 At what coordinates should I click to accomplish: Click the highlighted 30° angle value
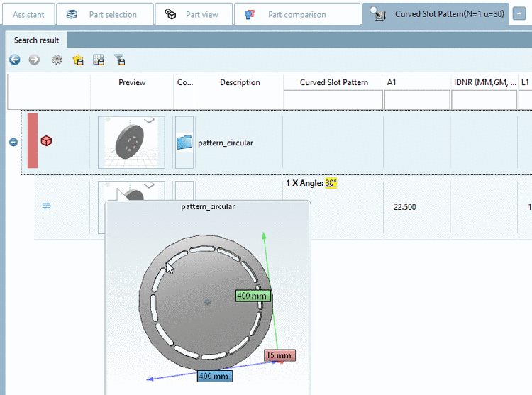tap(331, 183)
